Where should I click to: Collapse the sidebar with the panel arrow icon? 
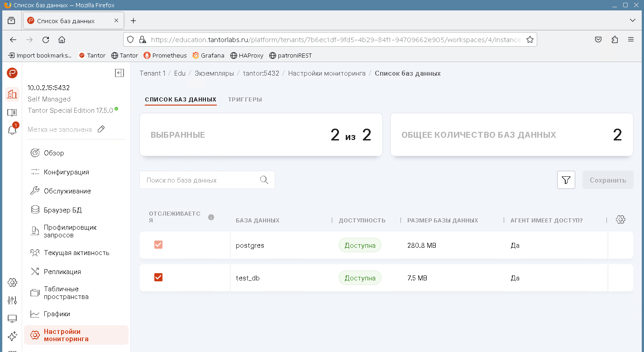[x=119, y=73]
